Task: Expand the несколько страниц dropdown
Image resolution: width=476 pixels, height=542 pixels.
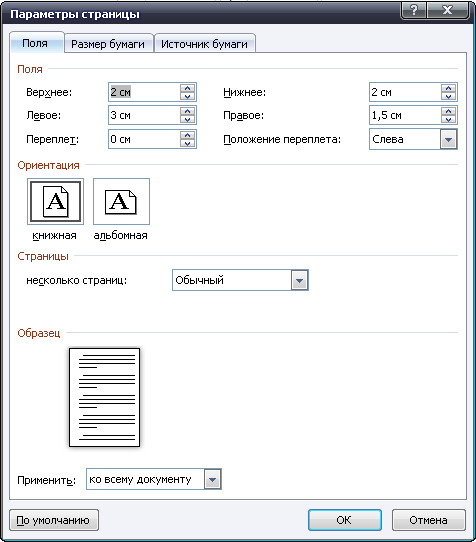Action: 299,280
